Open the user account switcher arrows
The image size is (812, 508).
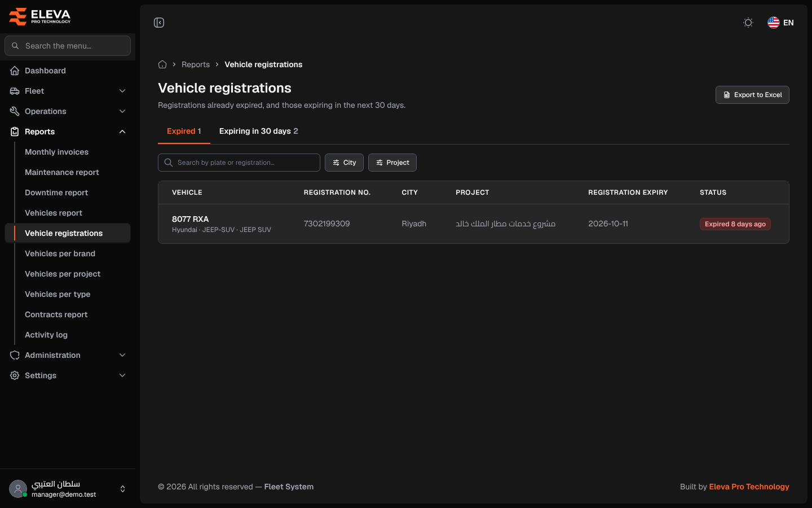[123, 489]
